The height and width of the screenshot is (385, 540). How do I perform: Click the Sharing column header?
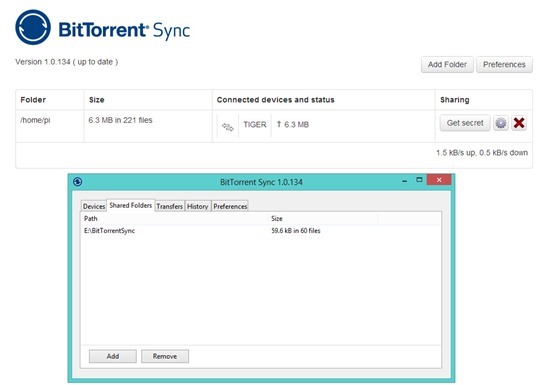tap(455, 100)
